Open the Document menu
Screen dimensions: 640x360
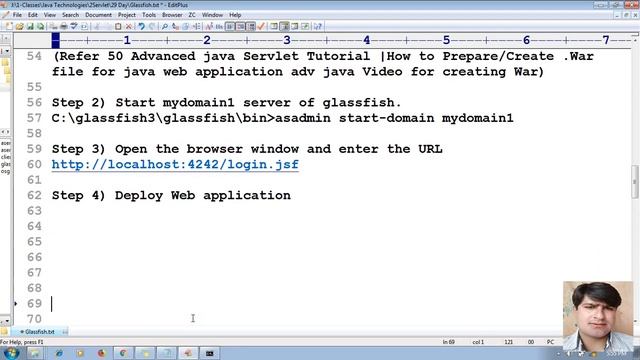pyautogui.click(x=98, y=15)
